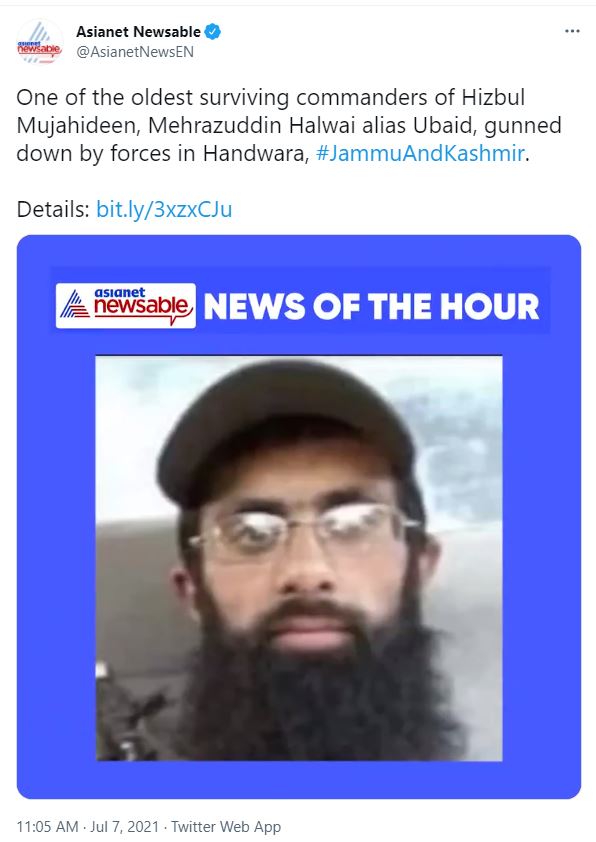
Task: Open the bearded man's photo
Action: pos(299,558)
